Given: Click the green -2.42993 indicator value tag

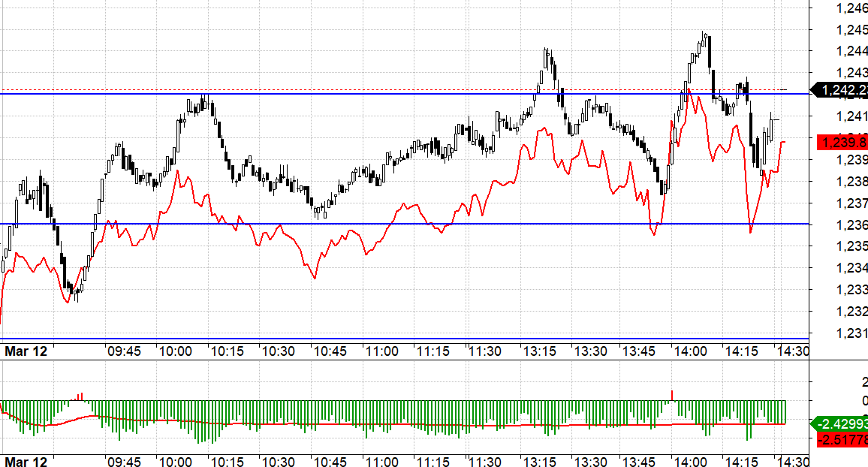Looking at the screenshot, I should (x=841, y=423).
